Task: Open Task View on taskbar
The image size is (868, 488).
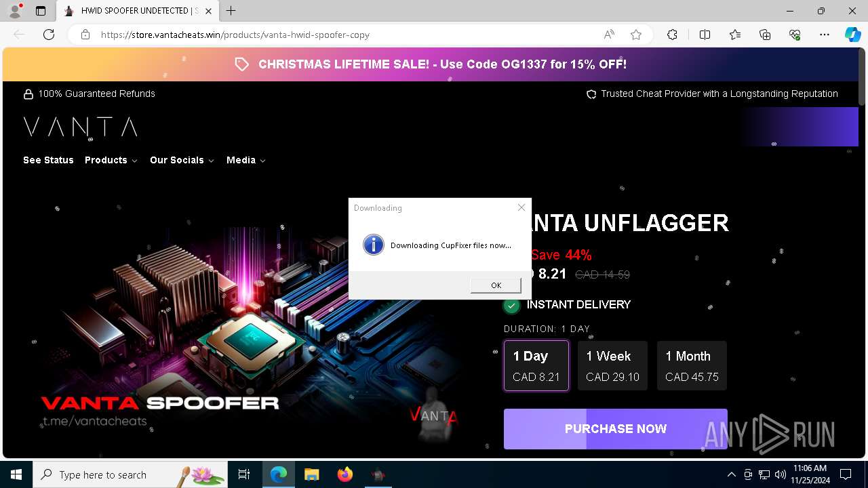Action: 244,474
